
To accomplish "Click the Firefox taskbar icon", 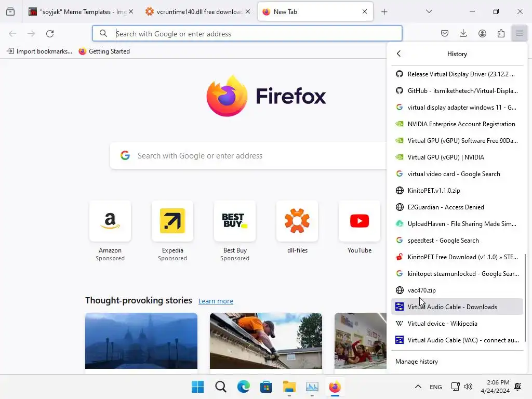I will (x=335, y=387).
